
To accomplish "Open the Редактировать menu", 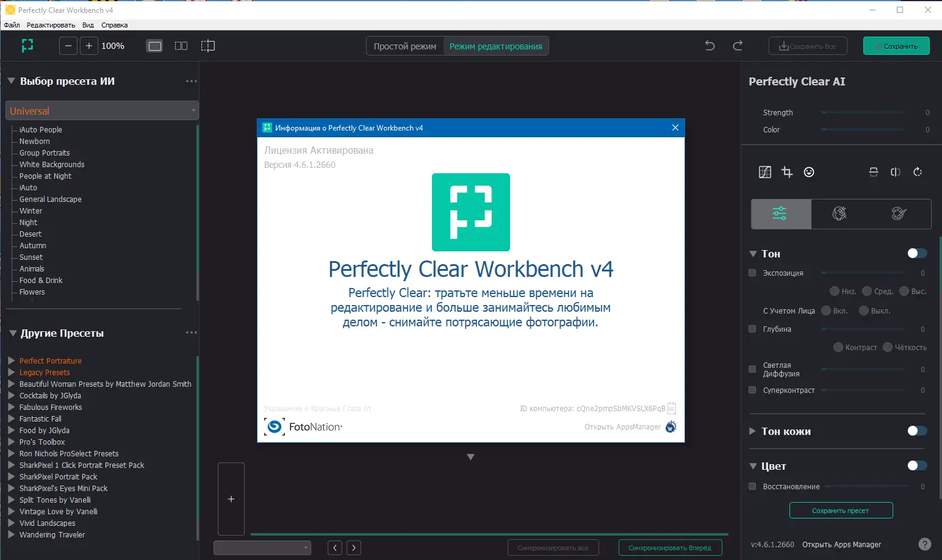I will click(51, 25).
